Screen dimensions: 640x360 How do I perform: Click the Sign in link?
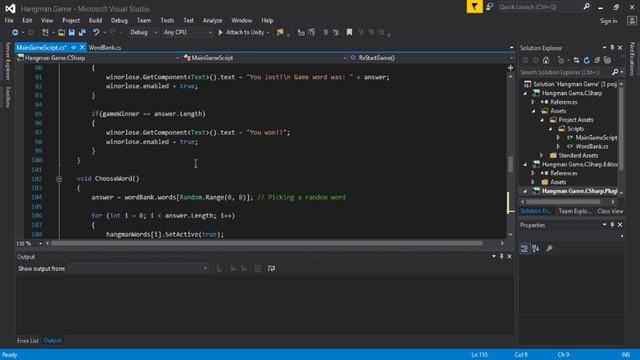pos(609,21)
